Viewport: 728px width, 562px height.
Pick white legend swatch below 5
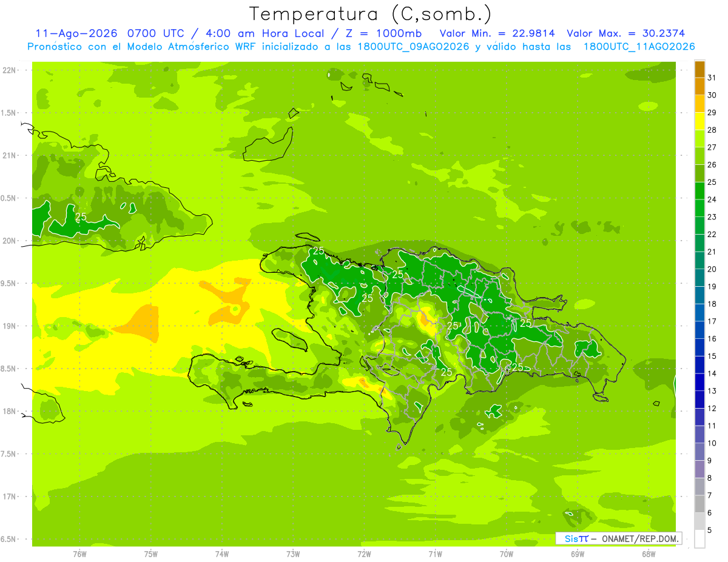pos(699,539)
